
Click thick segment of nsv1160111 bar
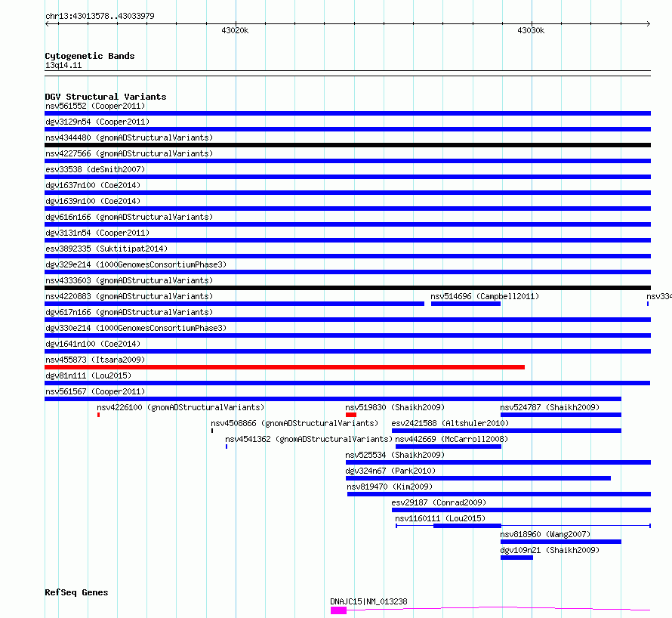[467, 526]
